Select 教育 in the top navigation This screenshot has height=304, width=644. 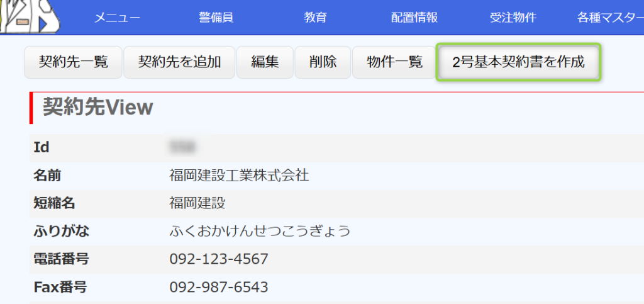point(315,18)
